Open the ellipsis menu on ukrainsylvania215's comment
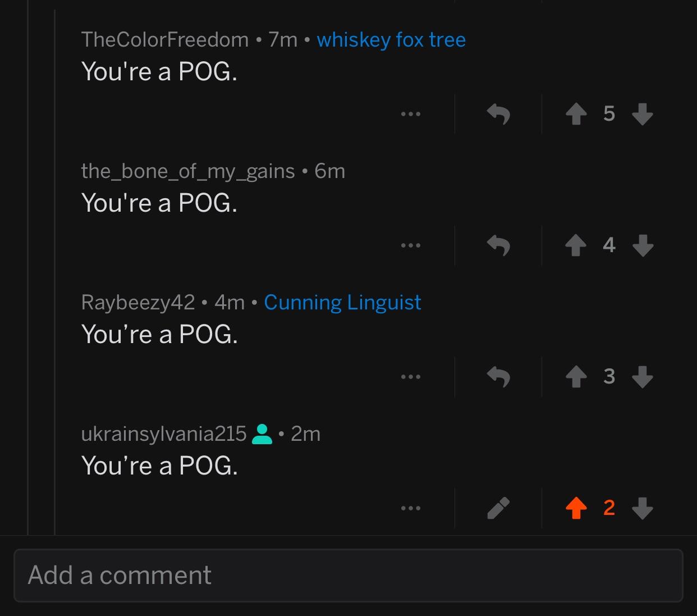This screenshot has height=616, width=697. [x=411, y=508]
